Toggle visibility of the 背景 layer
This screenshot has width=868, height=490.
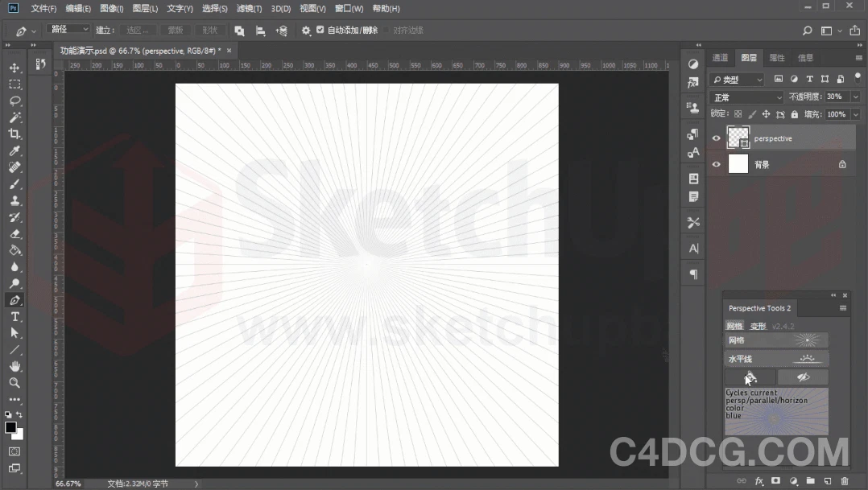coord(716,164)
